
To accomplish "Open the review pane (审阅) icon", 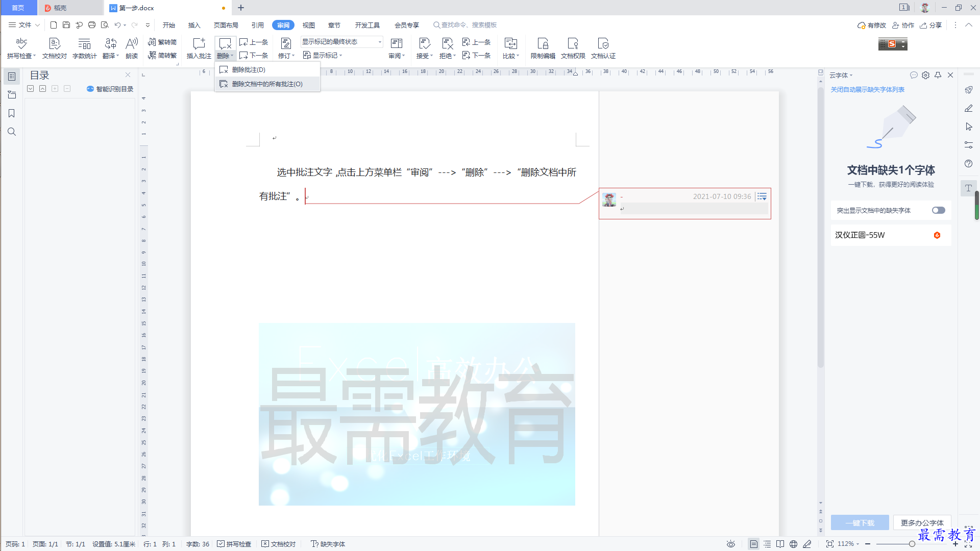I will pyautogui.click(x=396, y=43).
